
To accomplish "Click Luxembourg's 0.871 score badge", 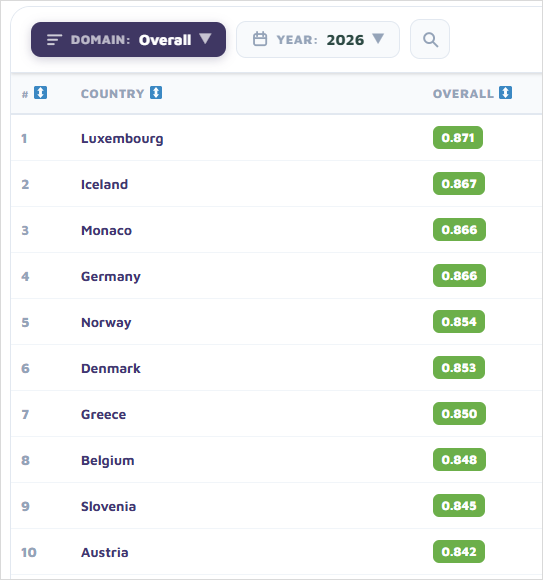I will coord(458,138).
